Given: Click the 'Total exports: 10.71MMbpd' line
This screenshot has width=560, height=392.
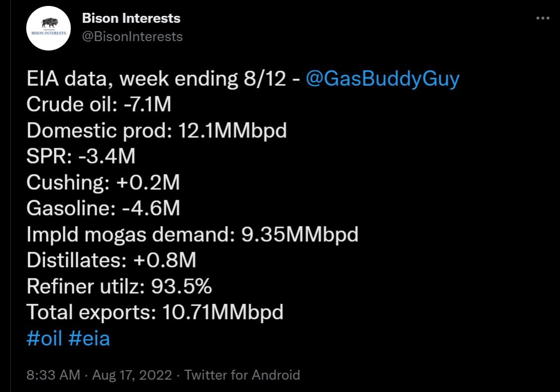Looking at the screenshot, I should pos(155,312).
